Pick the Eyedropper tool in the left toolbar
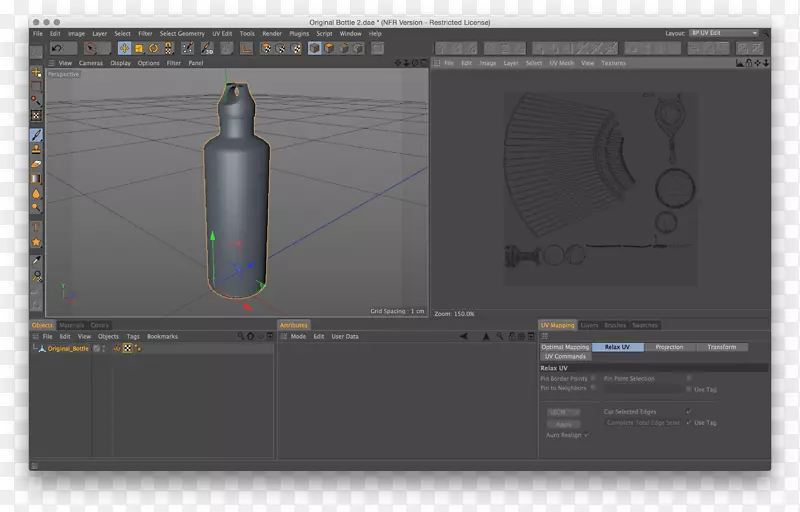The image size is (800, 512). point(37,260)
